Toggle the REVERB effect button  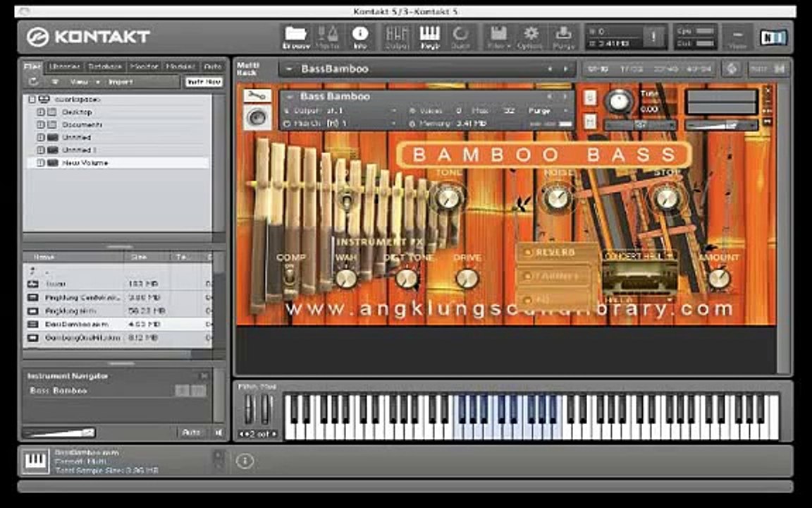click(550, 253)
